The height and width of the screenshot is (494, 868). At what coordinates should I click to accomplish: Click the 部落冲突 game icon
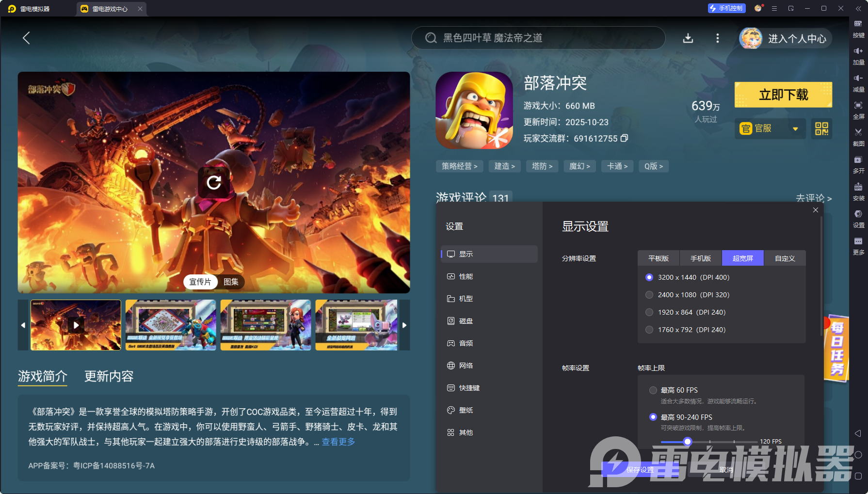(474, 111)
